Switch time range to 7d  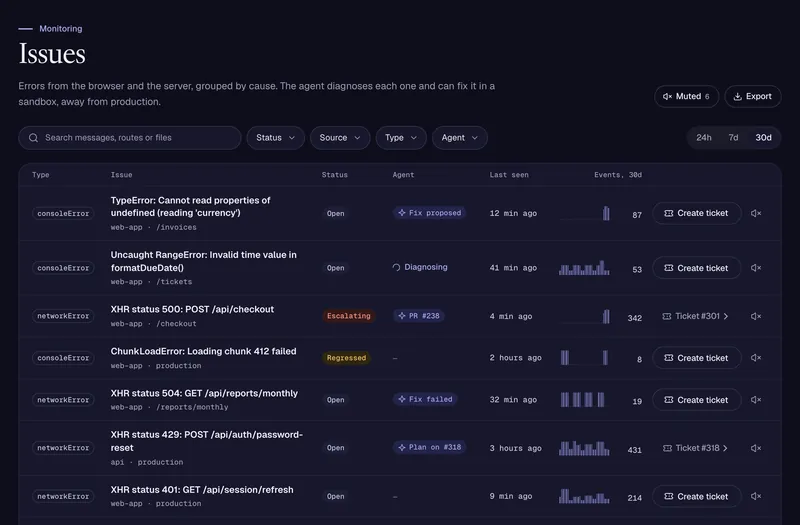click(733, 138)
